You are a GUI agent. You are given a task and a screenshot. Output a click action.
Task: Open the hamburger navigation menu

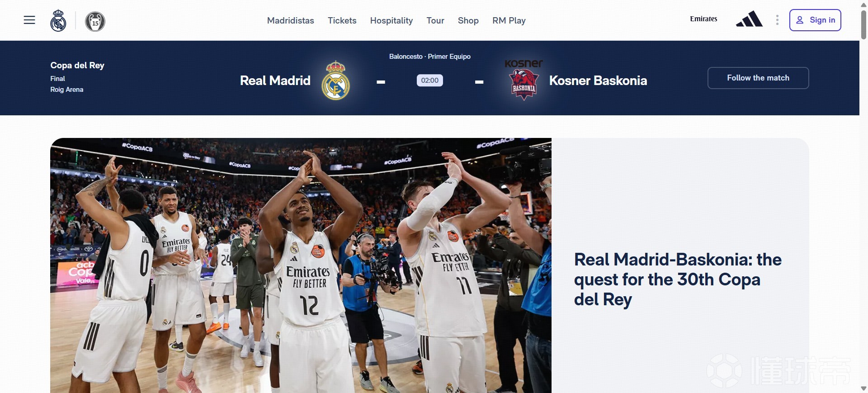(x=29, y=20)
